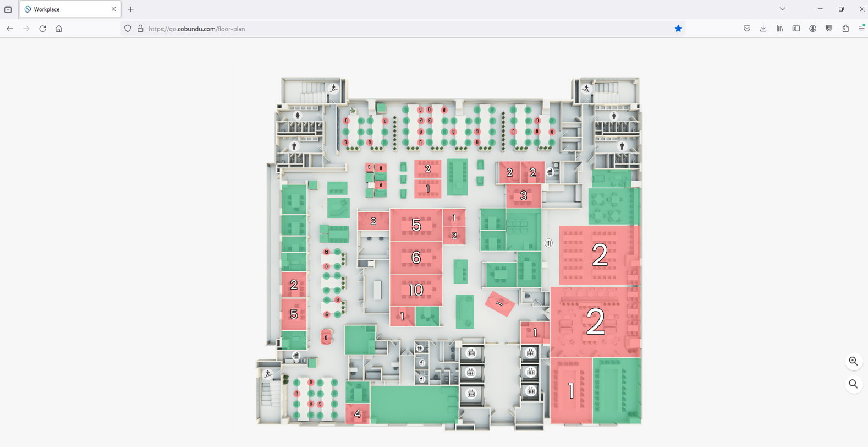Open the Firefox downloads icon

pyautogui.click(x=763, y=29)
